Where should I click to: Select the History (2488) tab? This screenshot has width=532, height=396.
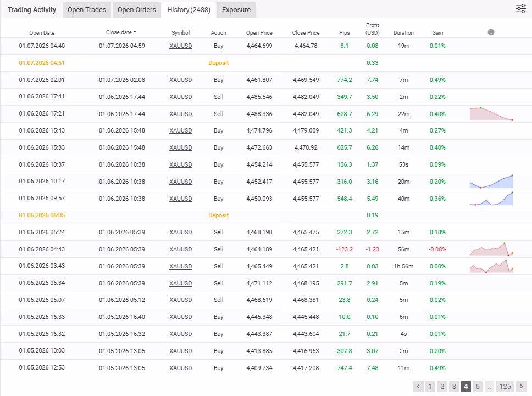[x=189, y=10]
